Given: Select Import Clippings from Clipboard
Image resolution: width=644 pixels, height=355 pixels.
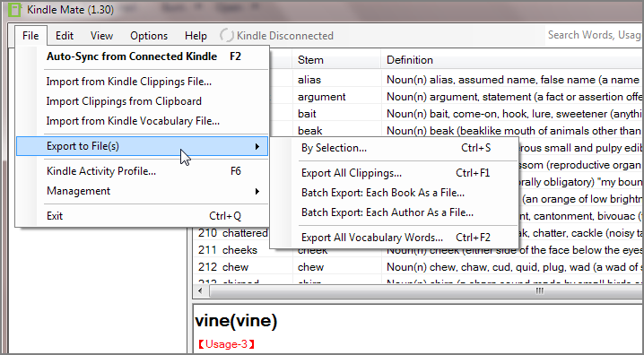Looking at the screenshot, I should click(x=143, y=101).
